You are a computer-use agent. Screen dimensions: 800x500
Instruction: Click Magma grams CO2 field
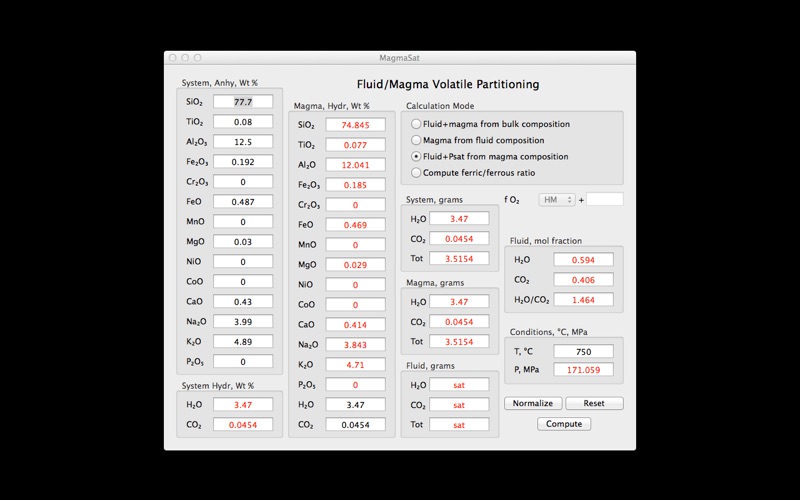(459, 321)
